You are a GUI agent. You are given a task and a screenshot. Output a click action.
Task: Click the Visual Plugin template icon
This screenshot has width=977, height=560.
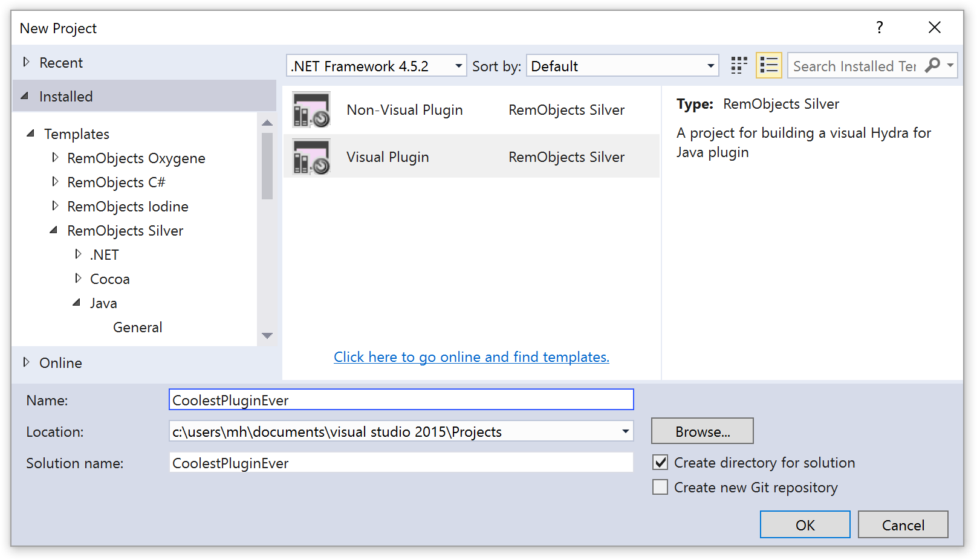(311, 156)
